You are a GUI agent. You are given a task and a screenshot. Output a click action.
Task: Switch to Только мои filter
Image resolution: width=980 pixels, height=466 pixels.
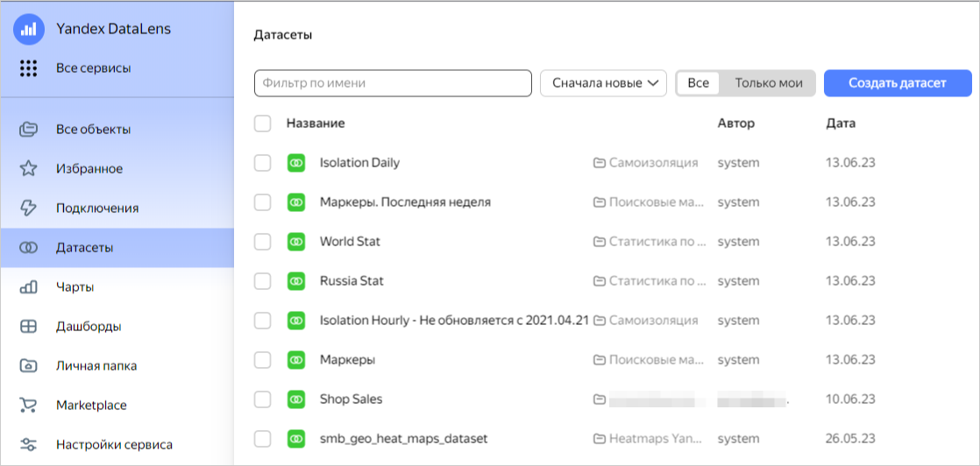(768, 83)
